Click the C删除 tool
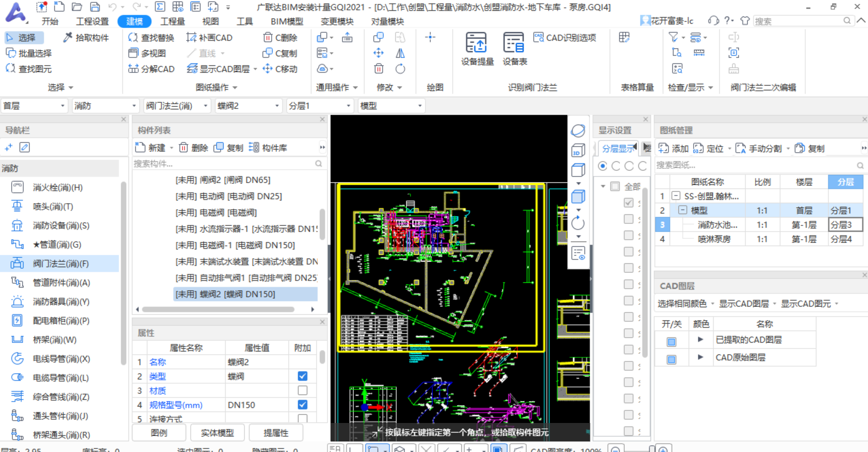 tap(280, 38)
